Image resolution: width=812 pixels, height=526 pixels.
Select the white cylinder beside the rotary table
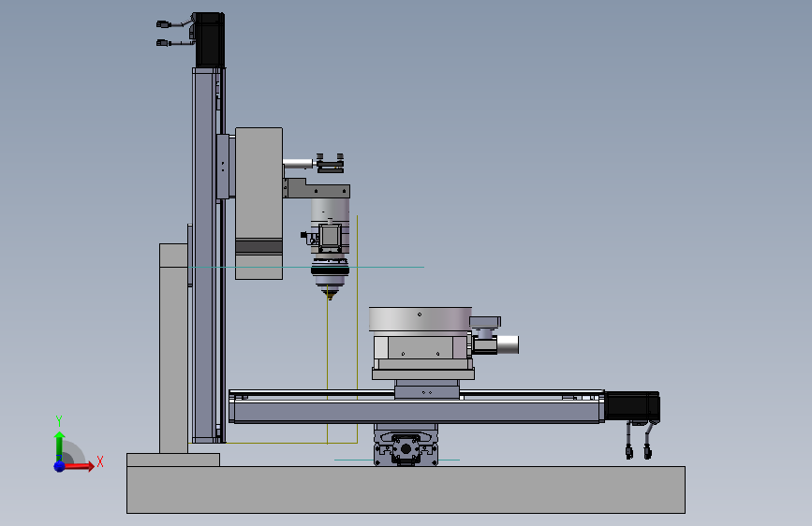508,344
